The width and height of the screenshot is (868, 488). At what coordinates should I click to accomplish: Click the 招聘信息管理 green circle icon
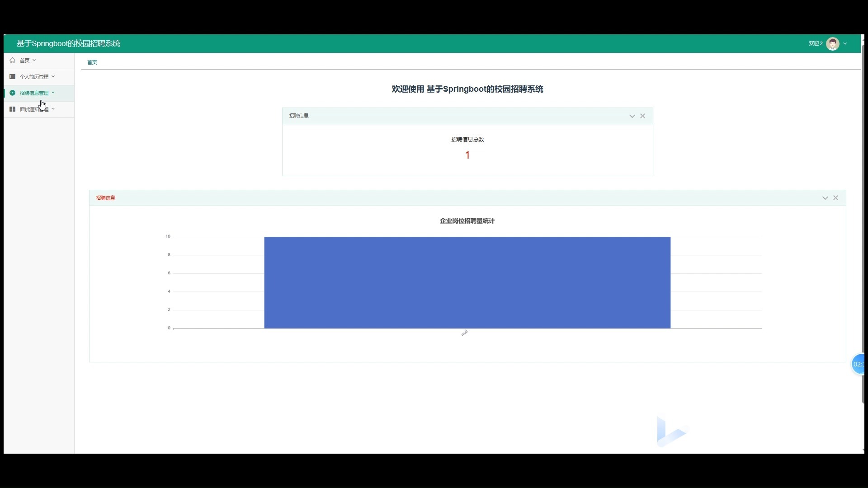tap(12, 93)
